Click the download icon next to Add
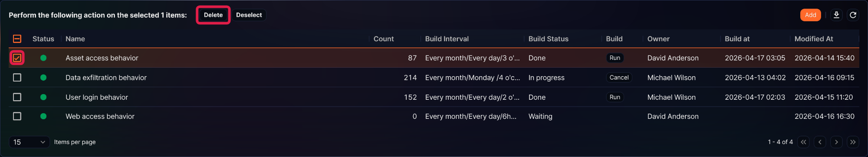868x157 pixels. [836, 15]
